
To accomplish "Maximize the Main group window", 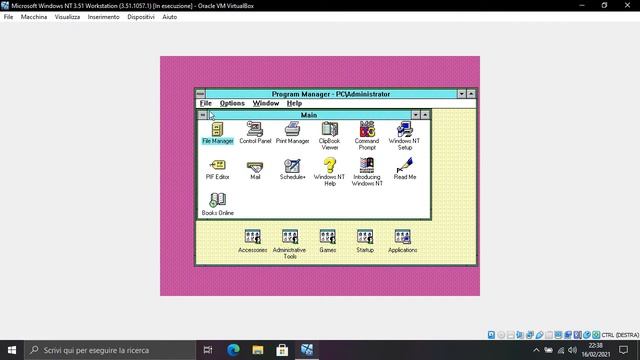I will click(x=425, y=115).
